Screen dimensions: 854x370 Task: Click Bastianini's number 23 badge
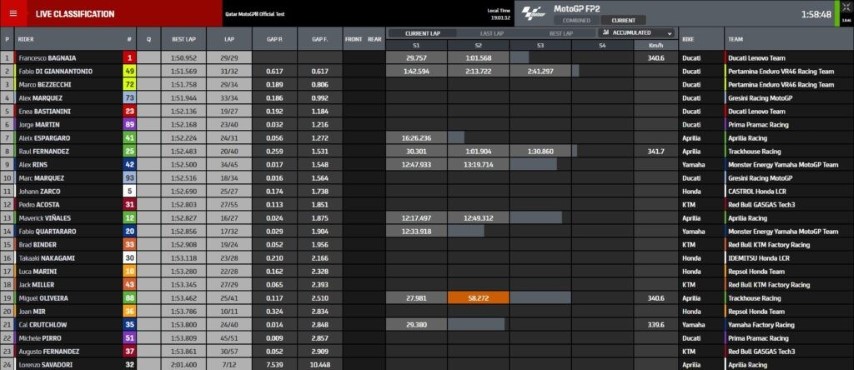pos(130,111)
